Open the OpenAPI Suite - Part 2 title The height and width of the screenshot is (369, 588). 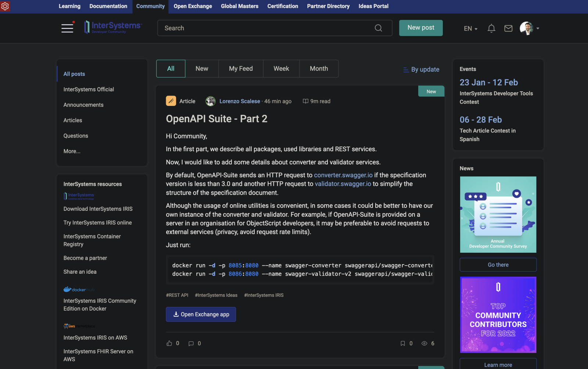[x=216, y=119]
